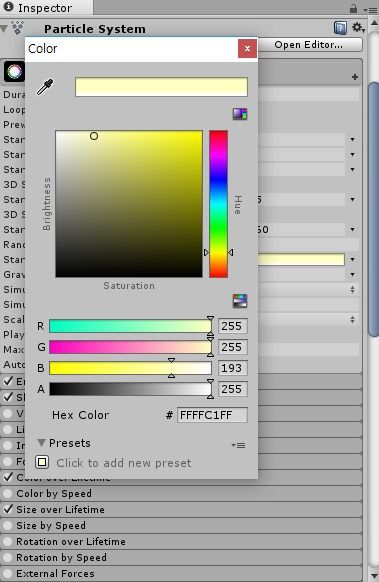Screen dimensions: 379x582
Task: Click the R value field 255
Action: [x=233, y=326]
